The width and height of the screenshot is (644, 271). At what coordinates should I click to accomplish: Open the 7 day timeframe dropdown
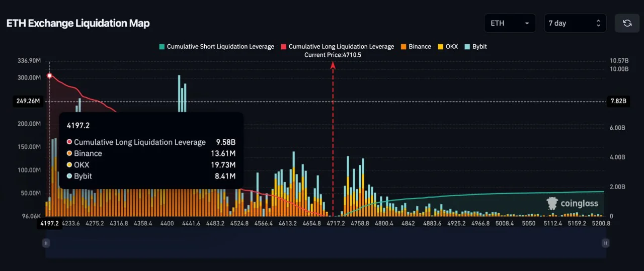point(575,23)
